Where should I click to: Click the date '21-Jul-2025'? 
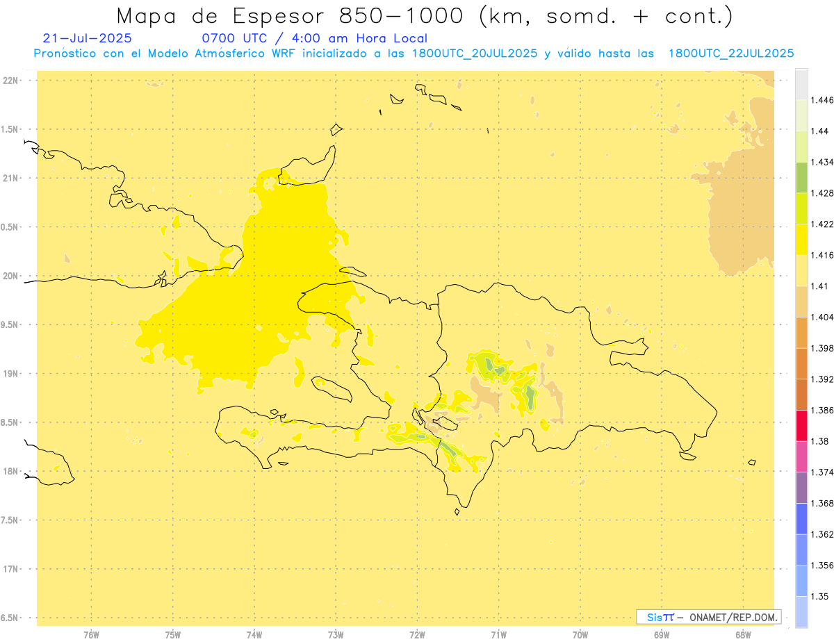(87, 38)
